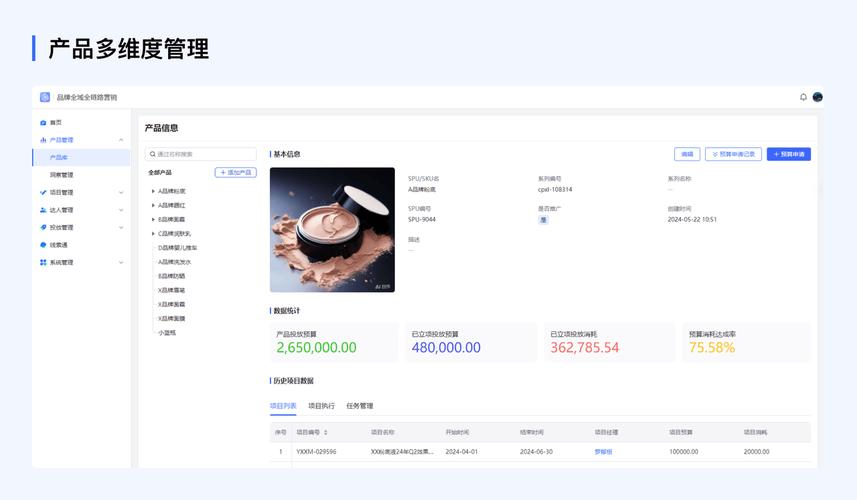The image size is (857, 500).
Task: Select D品牌婴儿推车 in the product tree
Action: [178, 248]
